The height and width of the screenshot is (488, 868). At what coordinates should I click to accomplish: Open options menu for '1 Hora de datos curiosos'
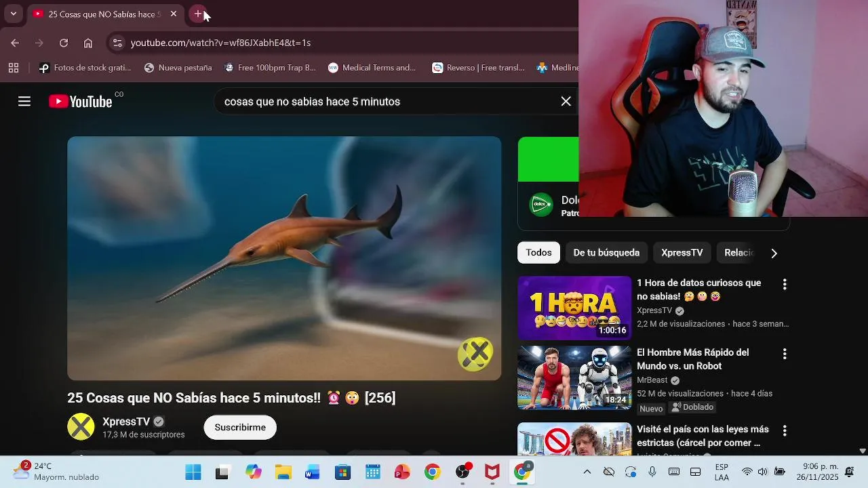coord(785,285)
